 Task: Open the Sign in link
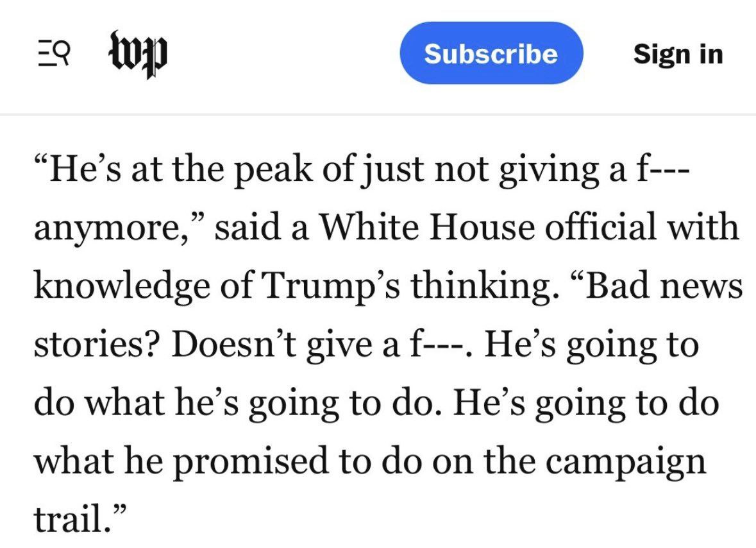(x=678, y=53)
